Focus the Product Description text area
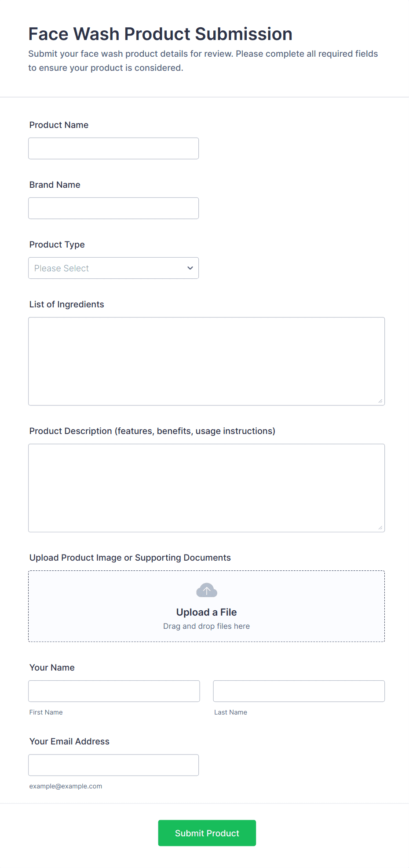 (206, 488)
